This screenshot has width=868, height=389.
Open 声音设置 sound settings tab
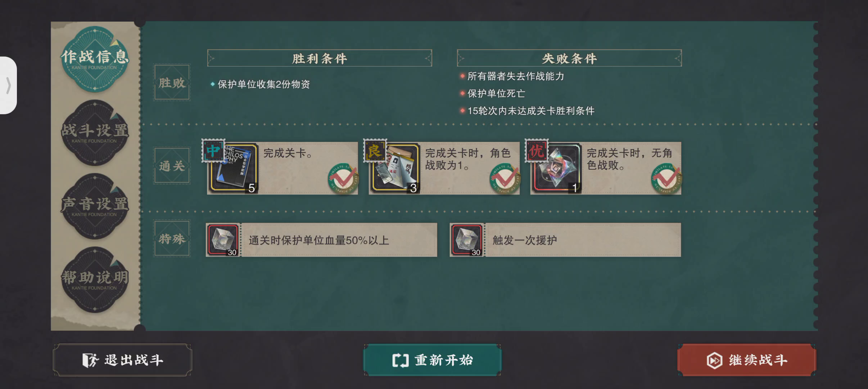(x=94, y=206)
